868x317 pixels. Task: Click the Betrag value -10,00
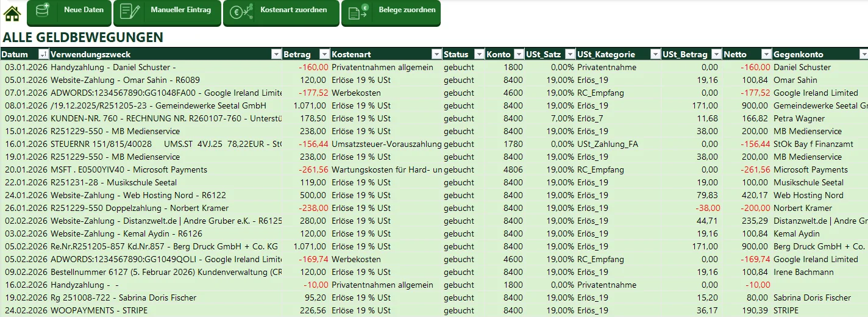306,285
